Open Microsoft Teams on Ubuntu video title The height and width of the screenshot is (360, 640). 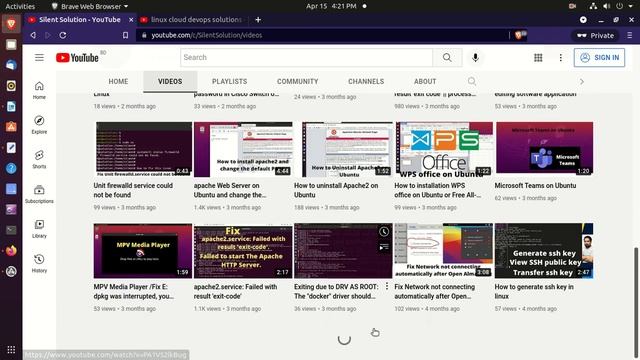pos(535,185)
